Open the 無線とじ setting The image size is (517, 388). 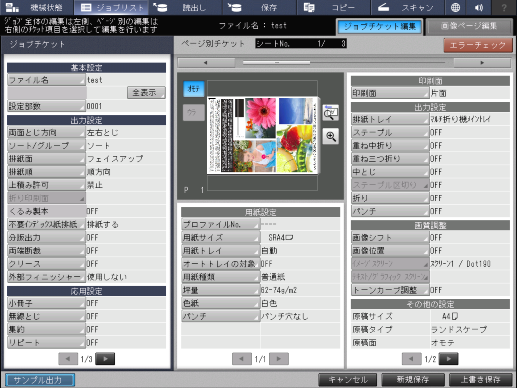click(46, 316)
